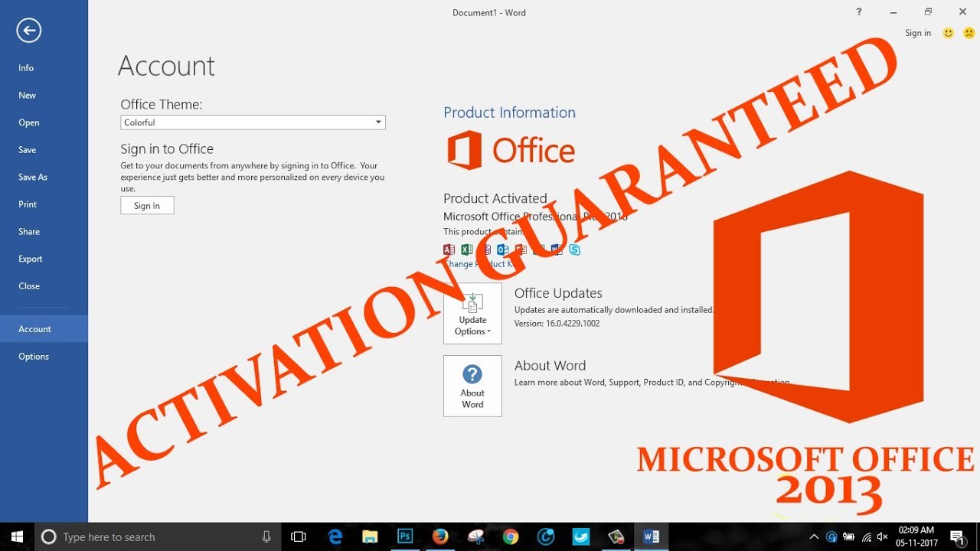
Task: Click the Sign In button under Sign in to Office
Action: [x=147, y=205]
